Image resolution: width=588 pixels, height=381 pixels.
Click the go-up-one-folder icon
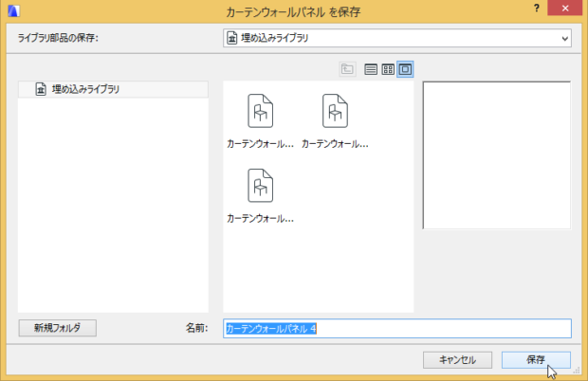coord(347,69)
